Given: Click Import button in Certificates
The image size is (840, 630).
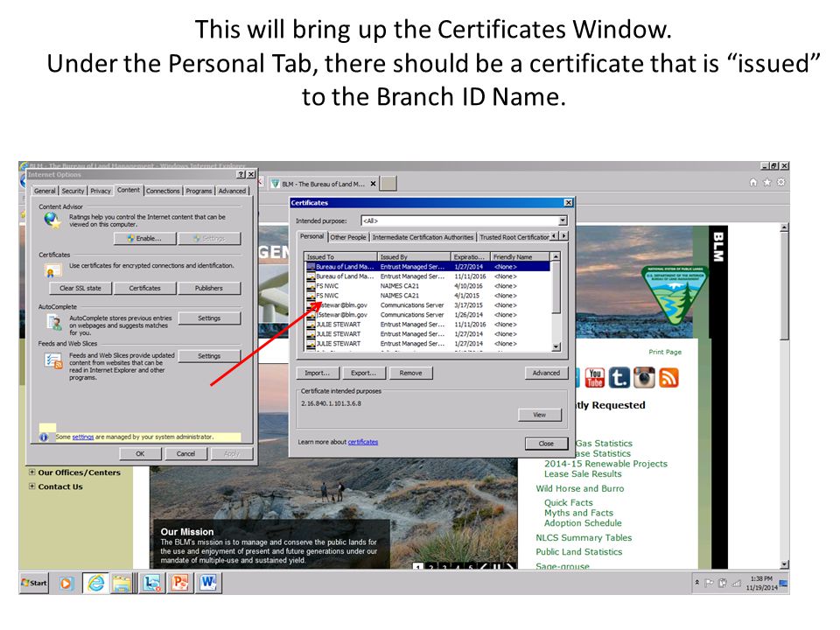Looking at the screenshot, I should click(318, 373).
